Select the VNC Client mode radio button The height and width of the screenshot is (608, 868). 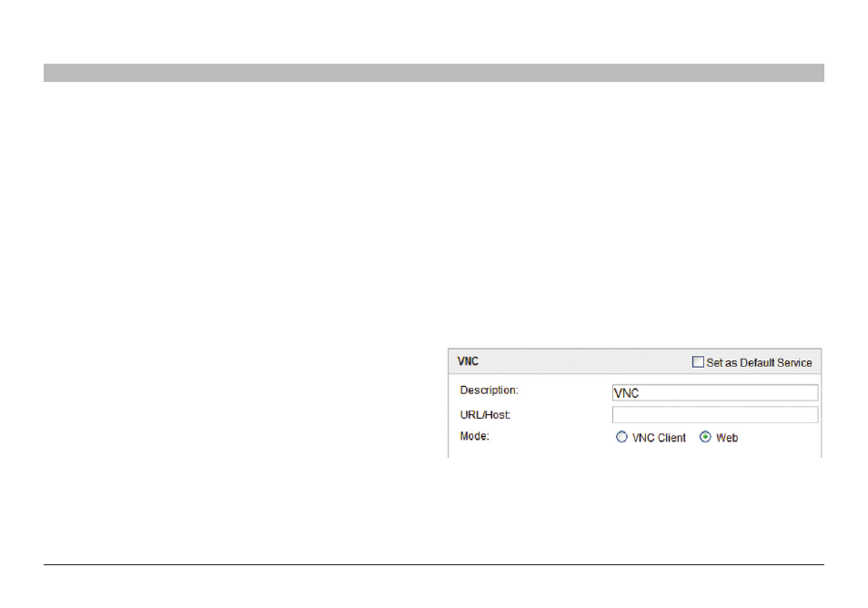(621, 438)
